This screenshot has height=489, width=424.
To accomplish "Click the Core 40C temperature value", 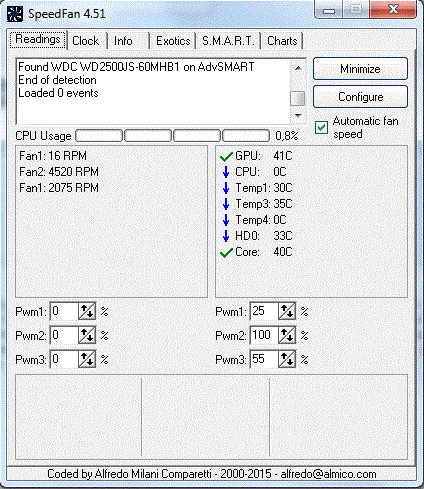I will pos(283,252).
